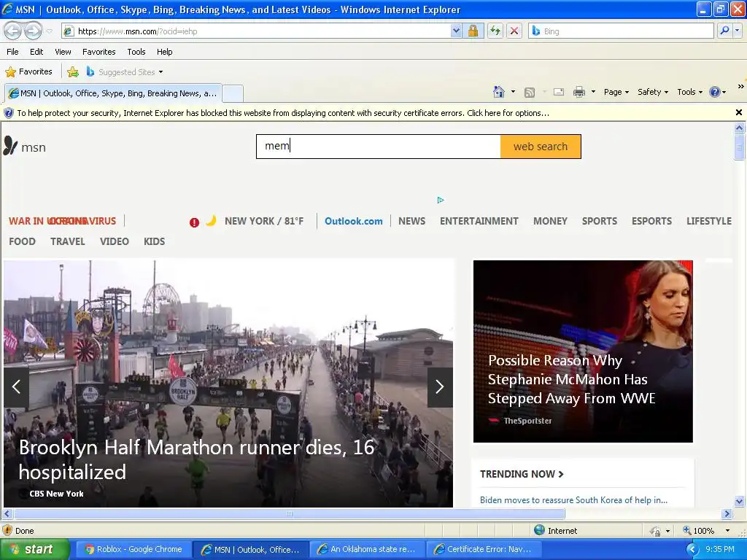Open the File menu

point(13,52)
